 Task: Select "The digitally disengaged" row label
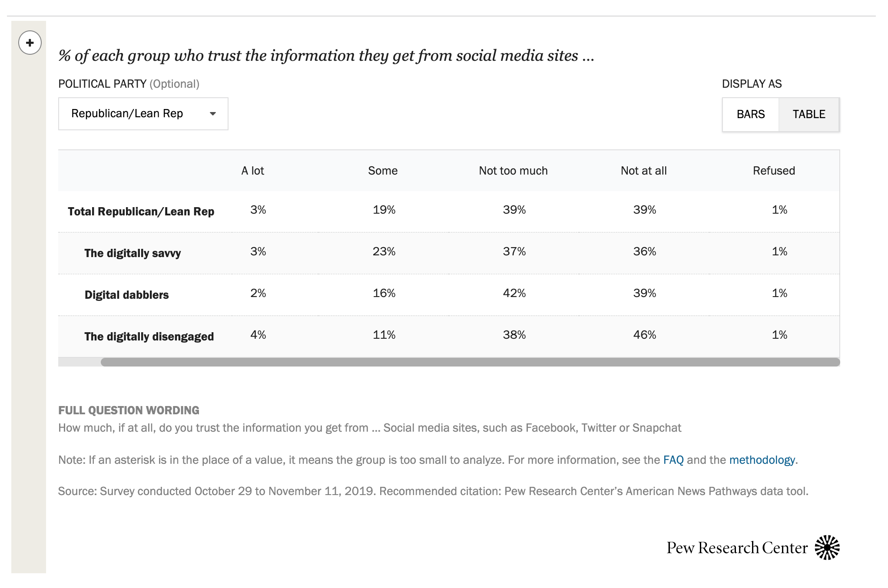point(149,337)
